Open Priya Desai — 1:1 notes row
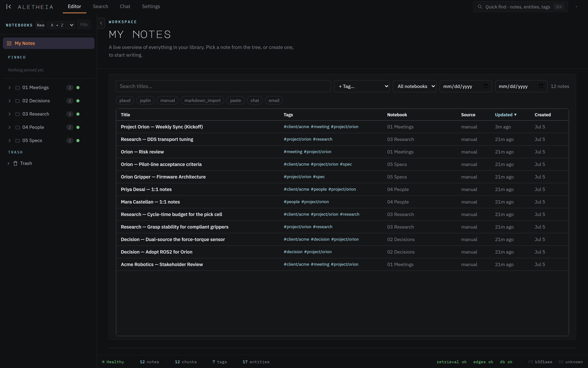 [x=342, y=189]
